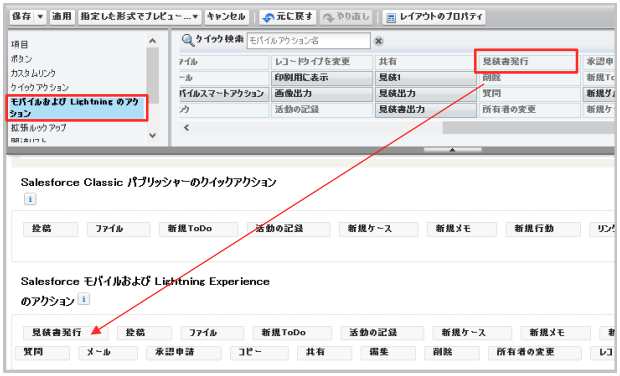Click the 印刷用に表示 palette item
Viewport: 620px width, 376px height.
[321, 77]
